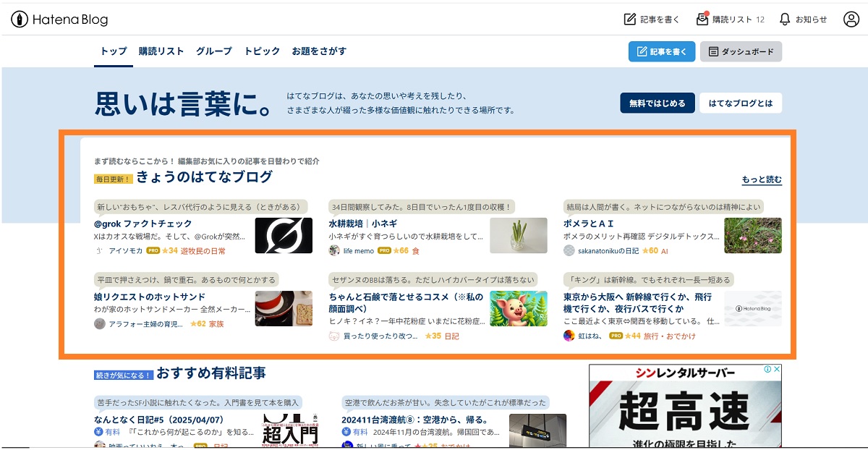Image resolution: width=868 pixels, height=450 pixels.
Task: Click the ★35 star count on コスメ article
Action: [x=433, y=336]
